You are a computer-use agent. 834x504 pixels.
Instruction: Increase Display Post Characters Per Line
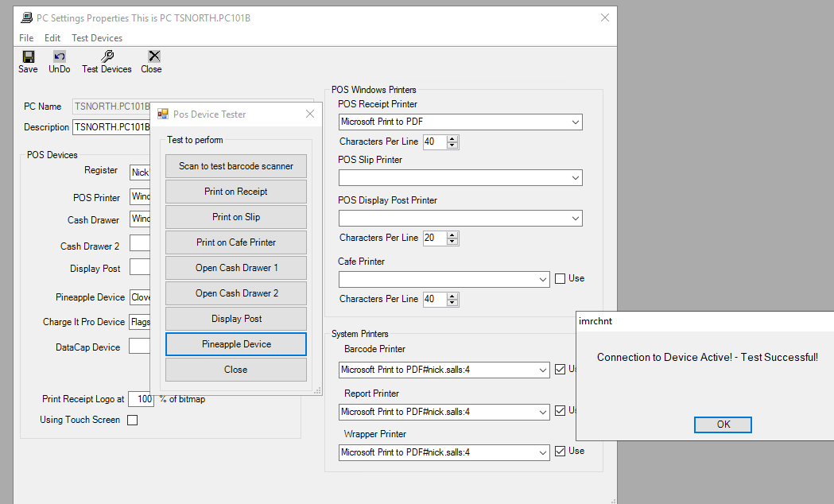(x=452, y=235)
